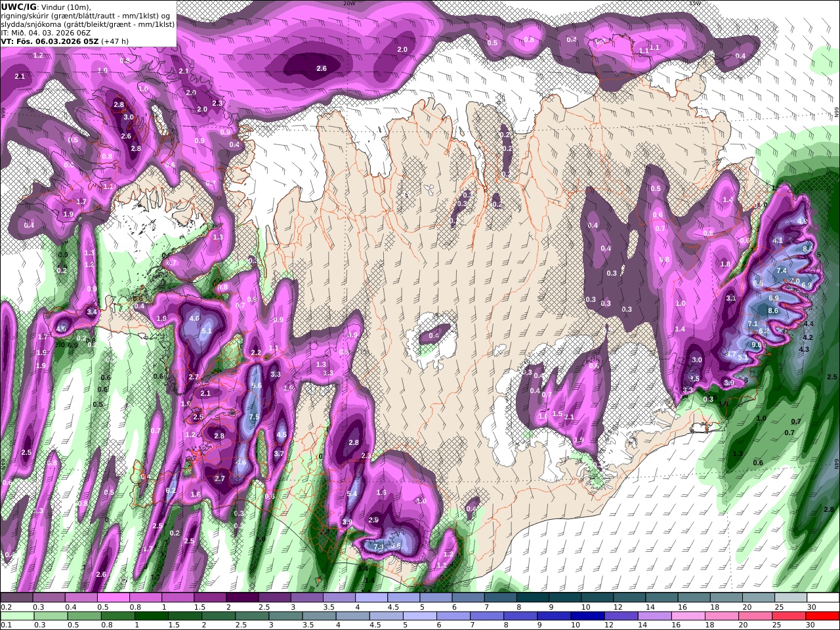Click the 3.1 value in the east

pos(731,299)
